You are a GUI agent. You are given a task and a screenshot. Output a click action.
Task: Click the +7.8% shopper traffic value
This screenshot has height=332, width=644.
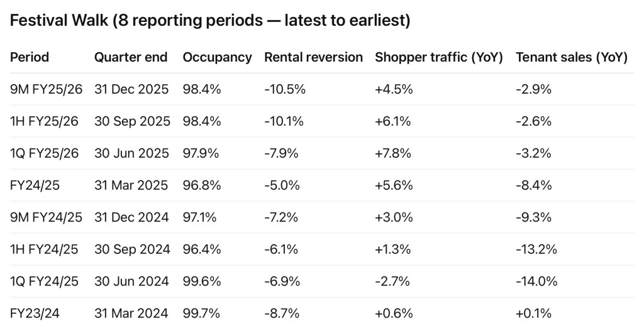tap(394, 153)
